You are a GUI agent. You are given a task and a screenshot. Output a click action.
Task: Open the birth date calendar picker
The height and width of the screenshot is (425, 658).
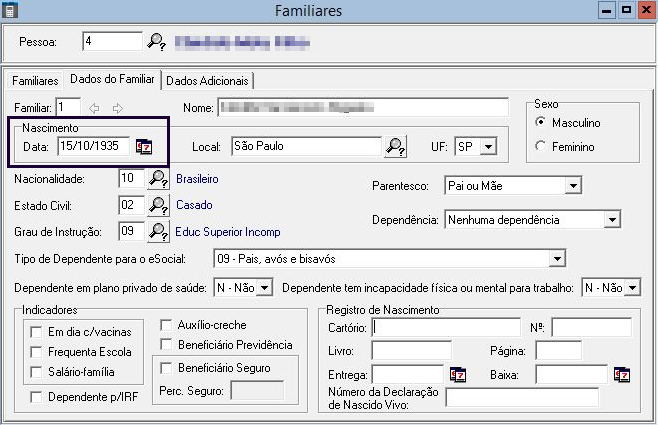[144, 147]
